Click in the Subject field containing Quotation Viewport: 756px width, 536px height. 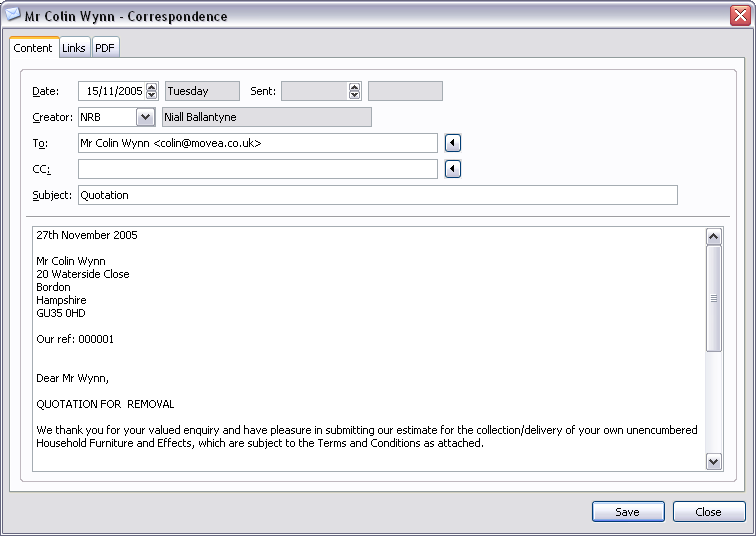[377, 195]
